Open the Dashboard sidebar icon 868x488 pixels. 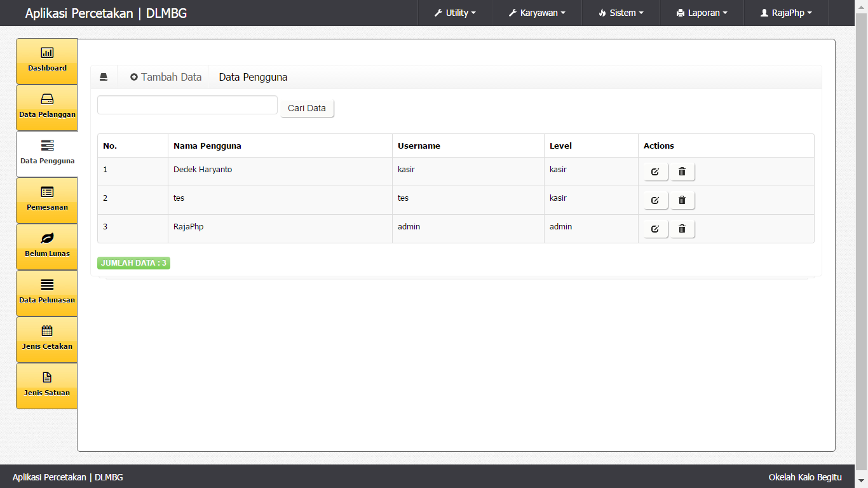pyautogui.click(x=47, y=53)
